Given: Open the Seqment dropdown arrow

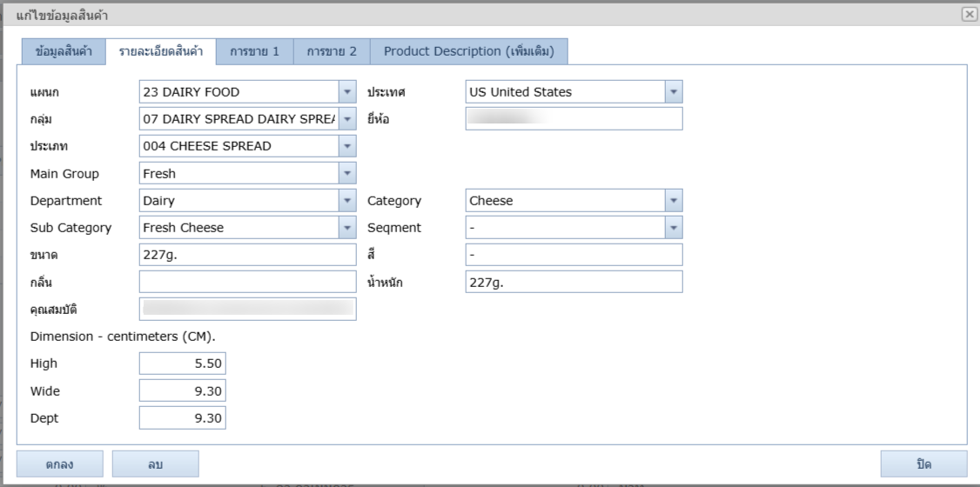Looking at the screenshot, I should 673,228.
